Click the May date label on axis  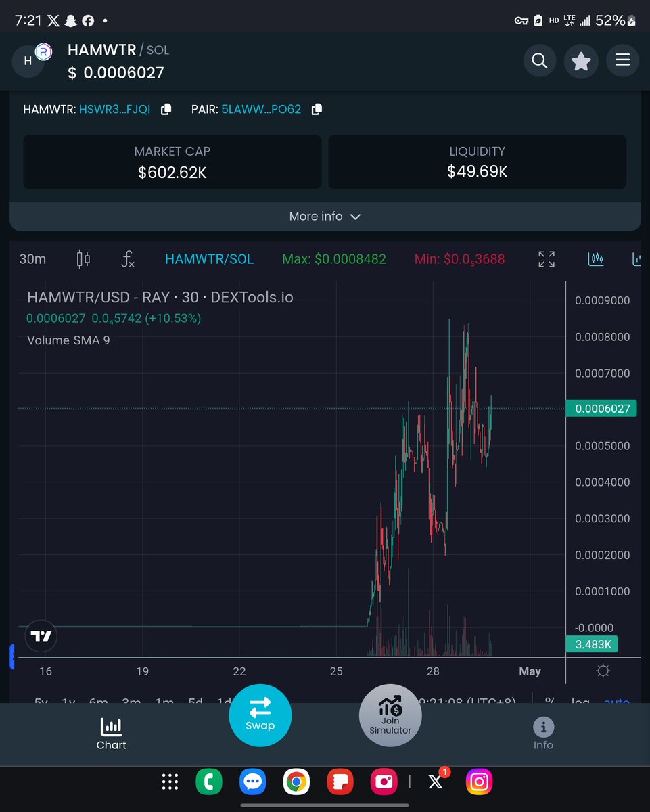(530, 671)
